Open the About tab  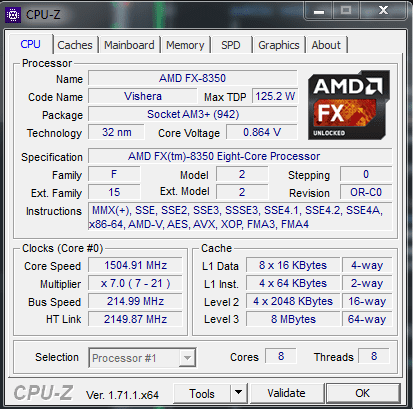326,45
